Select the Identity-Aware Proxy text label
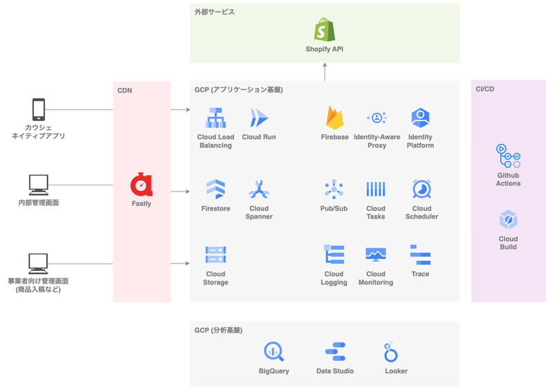 pyautogui.click(x=377, y=141)
